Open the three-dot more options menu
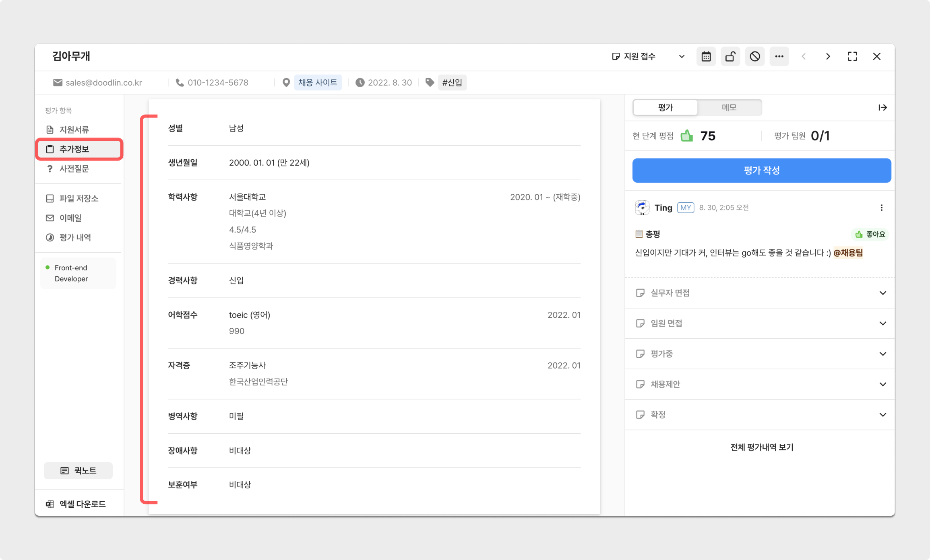This screenshot has height=560, width=930. click(779, 56)
